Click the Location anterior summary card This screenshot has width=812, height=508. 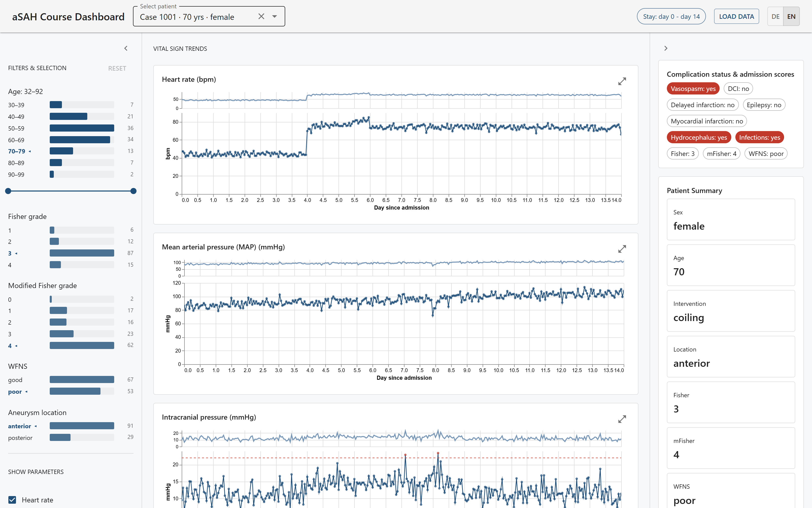[x=731, y=356]
